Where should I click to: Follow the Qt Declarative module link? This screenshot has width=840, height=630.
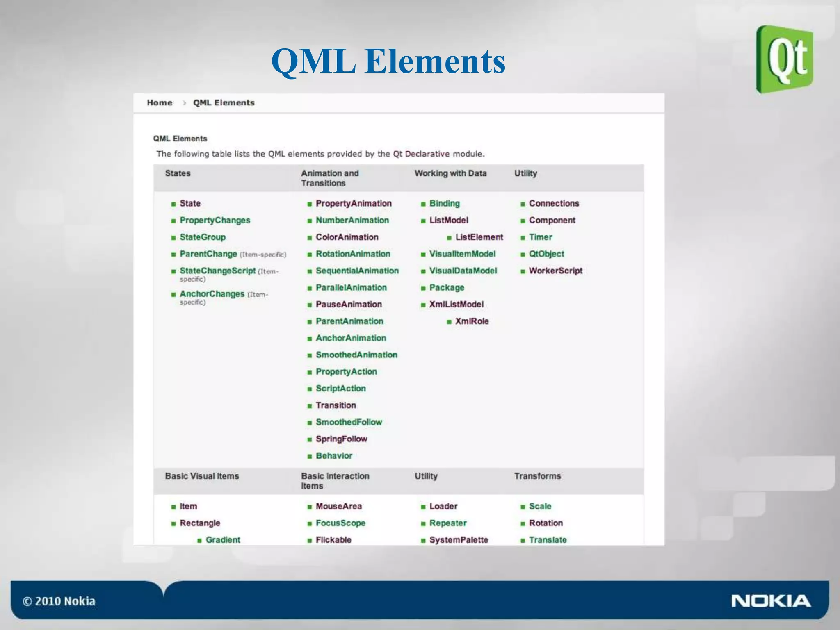point(421,154)
